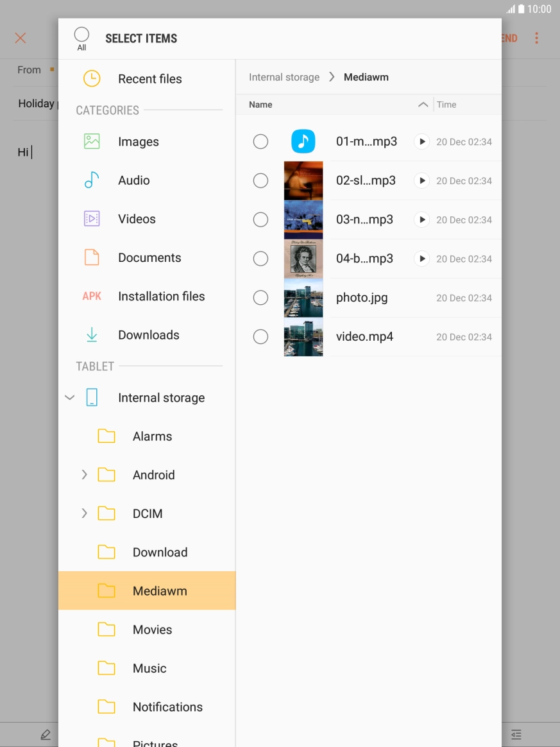Tick the checkbox next to photo.jpg

[x=260, y=297]
